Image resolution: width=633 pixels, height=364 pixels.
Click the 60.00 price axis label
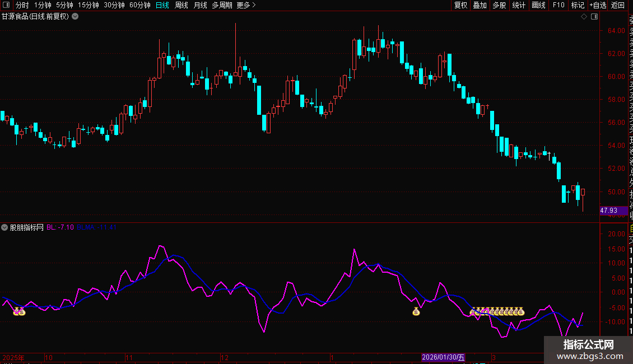[x=616, y=77]
